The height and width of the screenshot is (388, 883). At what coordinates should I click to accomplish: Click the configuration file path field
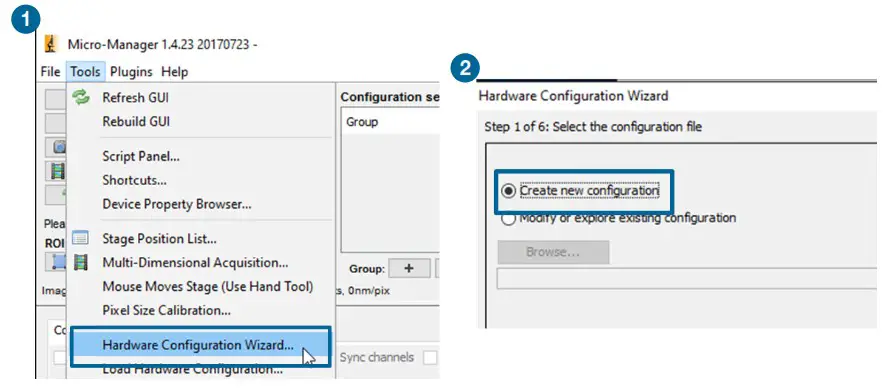tap(686, 279)
